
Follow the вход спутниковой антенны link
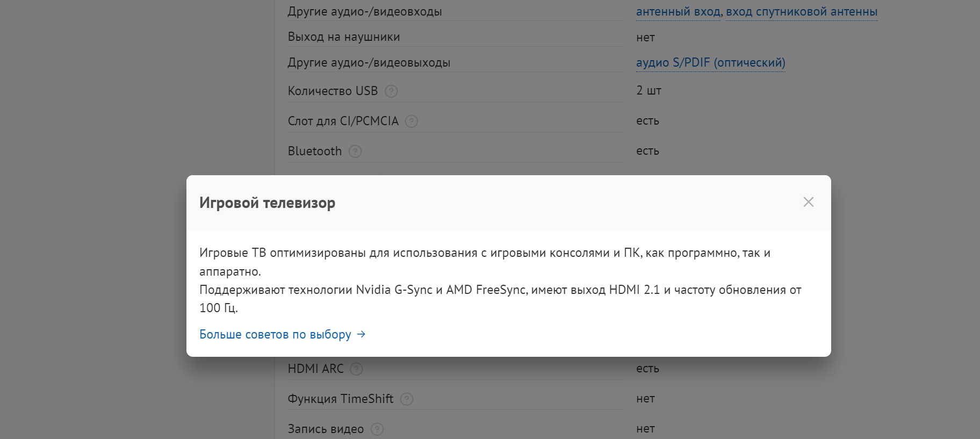[802, 11]
